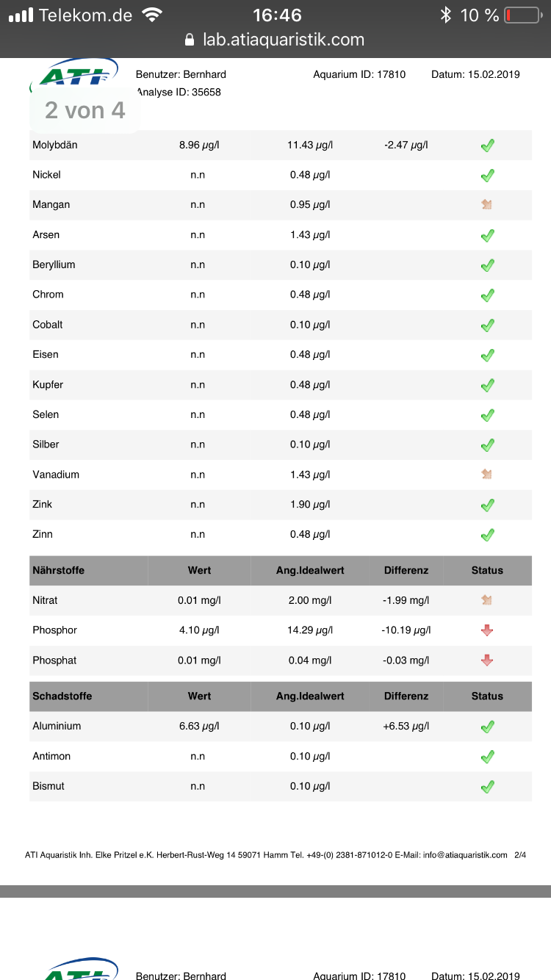
Task: Tap the padlock icon in address bar
Action: point(190,40)
